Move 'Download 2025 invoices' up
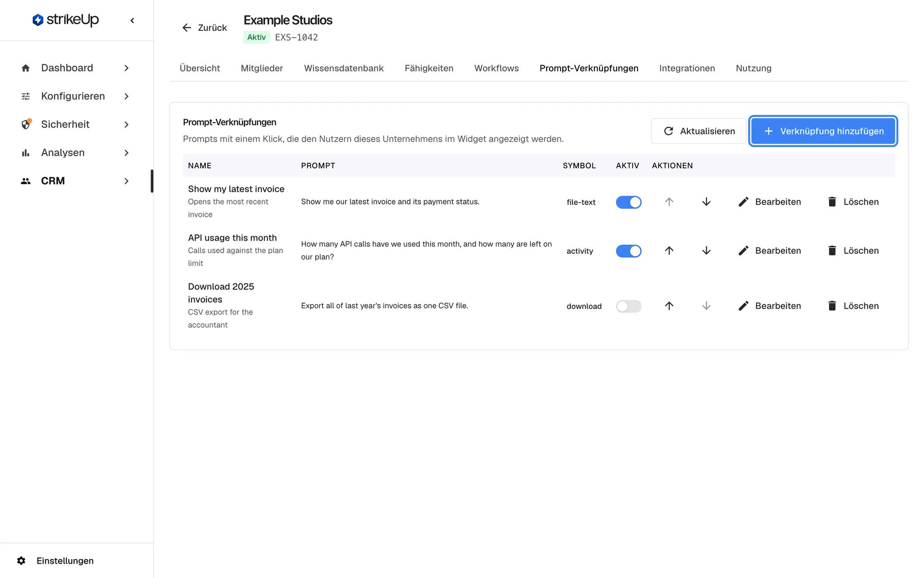924x578 pixels. (669, 306)
